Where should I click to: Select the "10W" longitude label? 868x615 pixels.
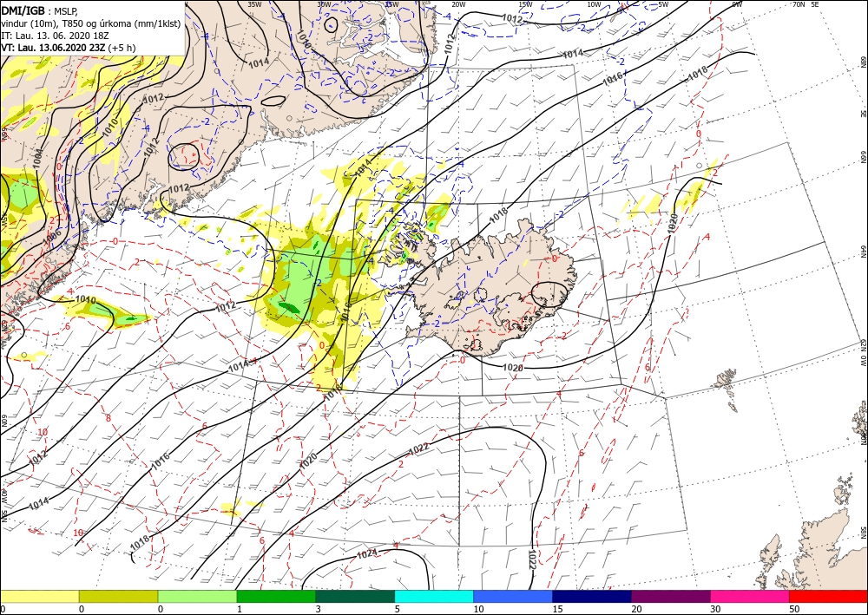(x=594, y=4)
